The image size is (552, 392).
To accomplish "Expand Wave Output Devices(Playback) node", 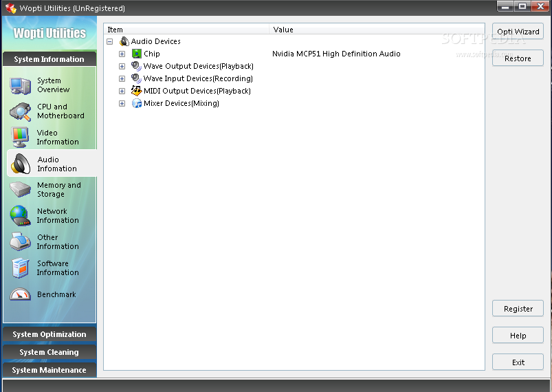I will pyautogui.click(x=122, y=66).
